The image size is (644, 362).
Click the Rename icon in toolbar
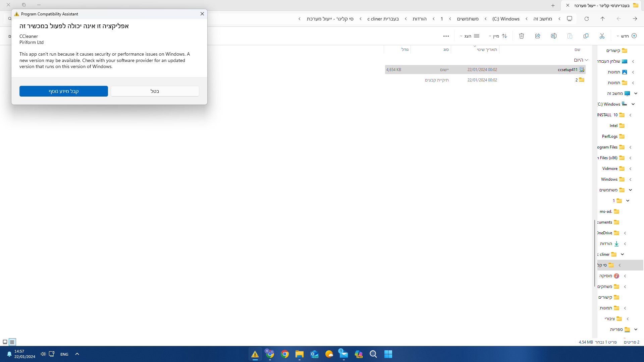pyautogui.click(x=553, y=36)
